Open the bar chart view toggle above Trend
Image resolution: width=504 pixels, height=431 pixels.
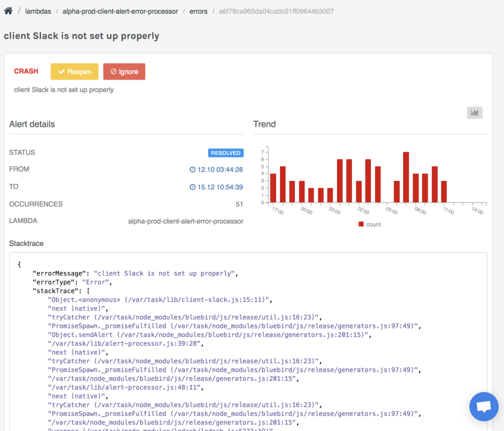coord(474,112)
